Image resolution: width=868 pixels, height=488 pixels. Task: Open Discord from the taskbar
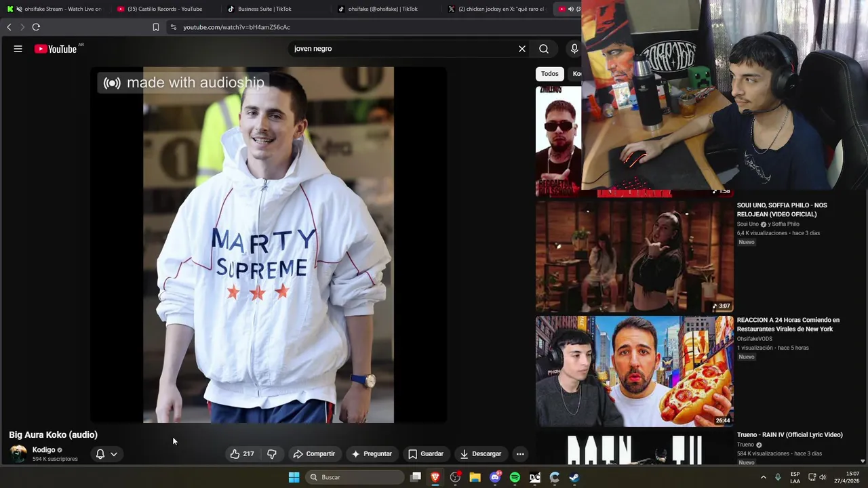[x=495, y=477]
